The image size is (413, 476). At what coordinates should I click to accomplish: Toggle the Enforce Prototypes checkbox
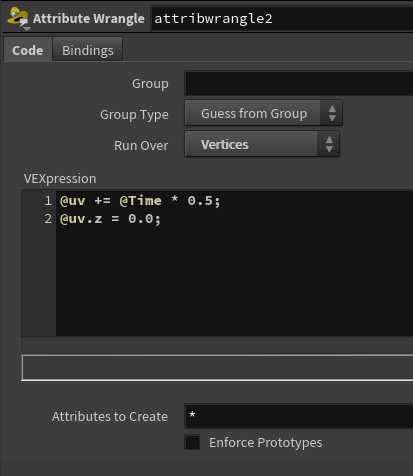[x=192, y=442]
